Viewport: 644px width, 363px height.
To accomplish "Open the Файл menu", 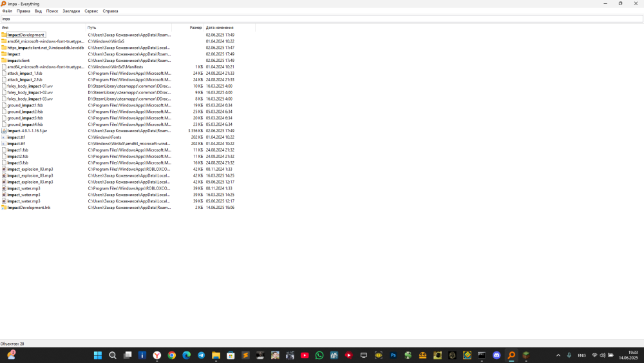I will (x=7, y=11).
